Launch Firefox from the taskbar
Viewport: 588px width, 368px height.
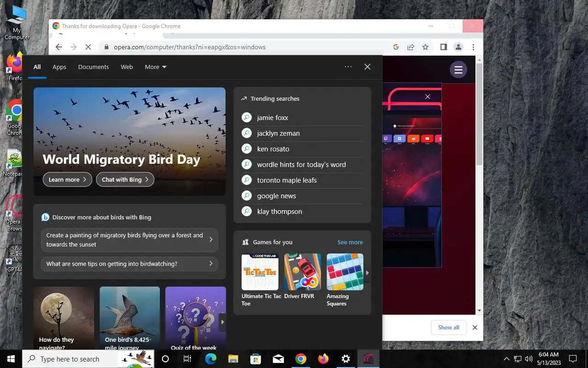point(323,359)
